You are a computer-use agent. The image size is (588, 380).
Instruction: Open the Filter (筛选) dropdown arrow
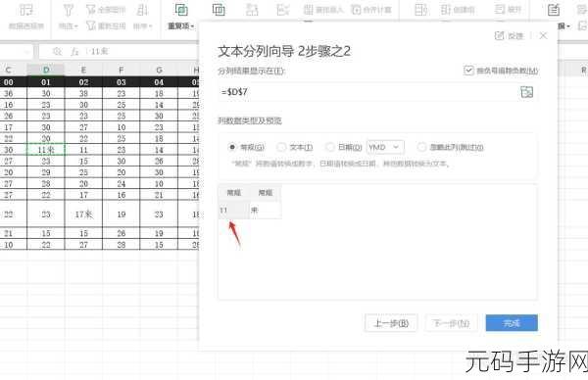click(x=76, y=26)
